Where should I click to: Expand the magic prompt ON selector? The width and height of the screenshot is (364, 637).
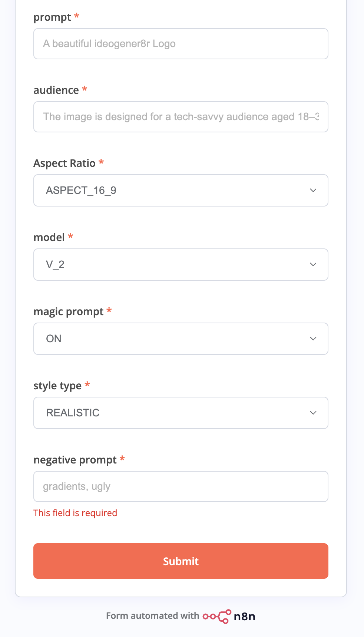tap(181, 339)
